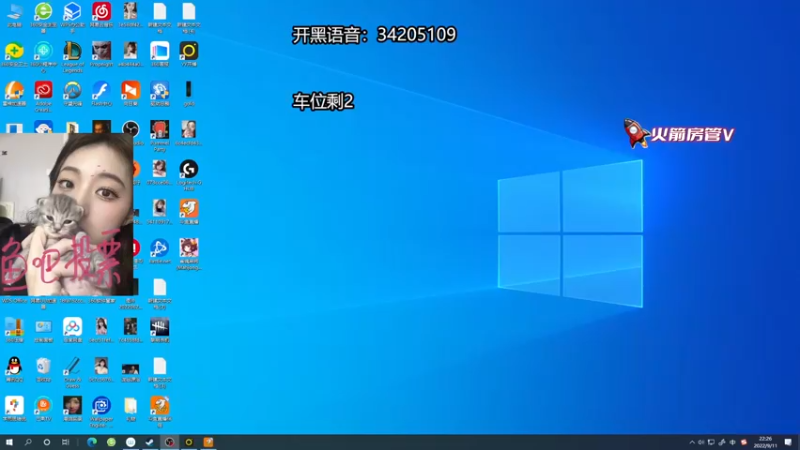This screenshot has height=450, width=800.
Task: Open the notification center
Action: click(x=789, y=442)
